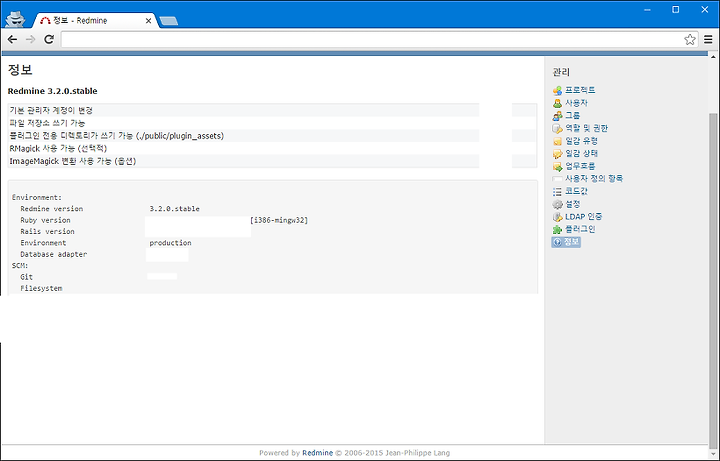Click the Filesystem SCM entry

coord(41,288)
